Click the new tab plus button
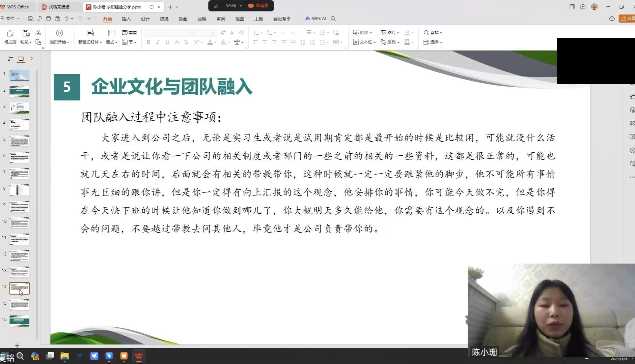The width and height of the screenshot is (635, 364). pyautogui.click(x=170, y=7)
